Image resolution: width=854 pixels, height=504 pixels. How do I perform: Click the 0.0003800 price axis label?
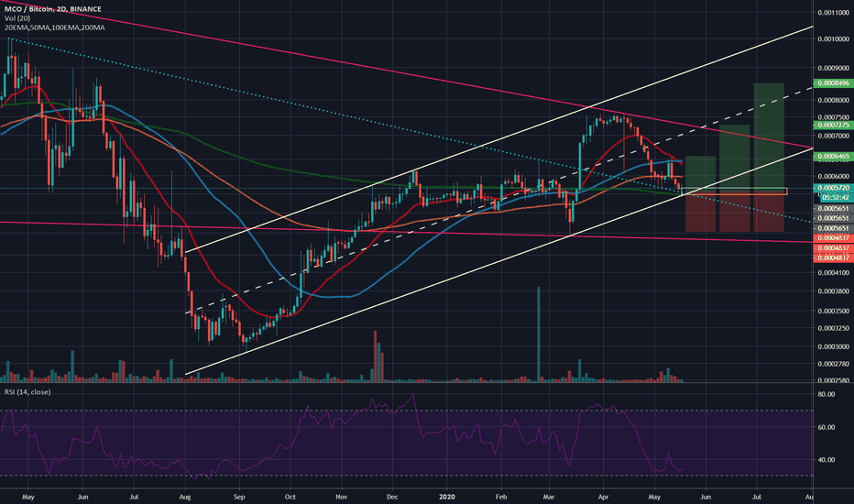click(833, 291)
